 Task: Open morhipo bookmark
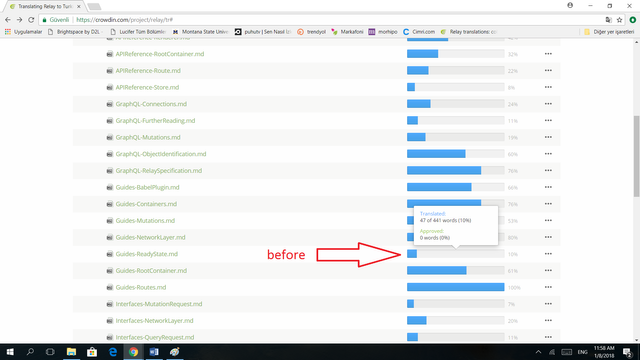pos(383,31)
